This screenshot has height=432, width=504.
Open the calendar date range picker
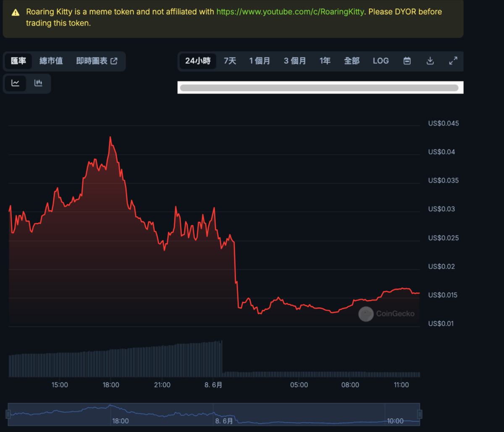tap(407, 61)
